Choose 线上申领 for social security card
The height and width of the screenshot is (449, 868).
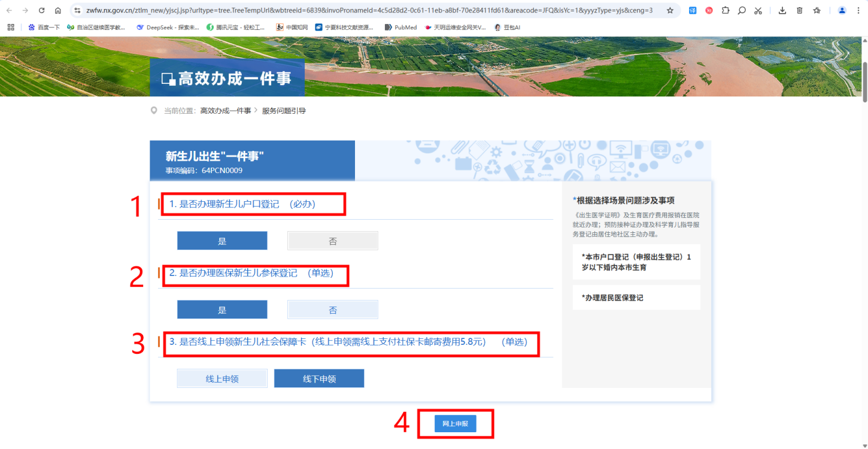click(x=222, y=378)
